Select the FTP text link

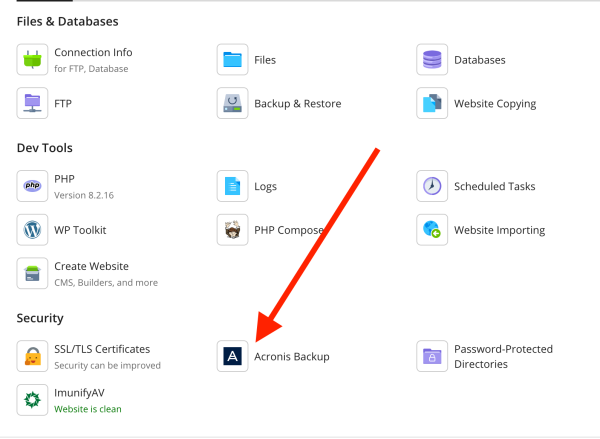coord(63,103)
